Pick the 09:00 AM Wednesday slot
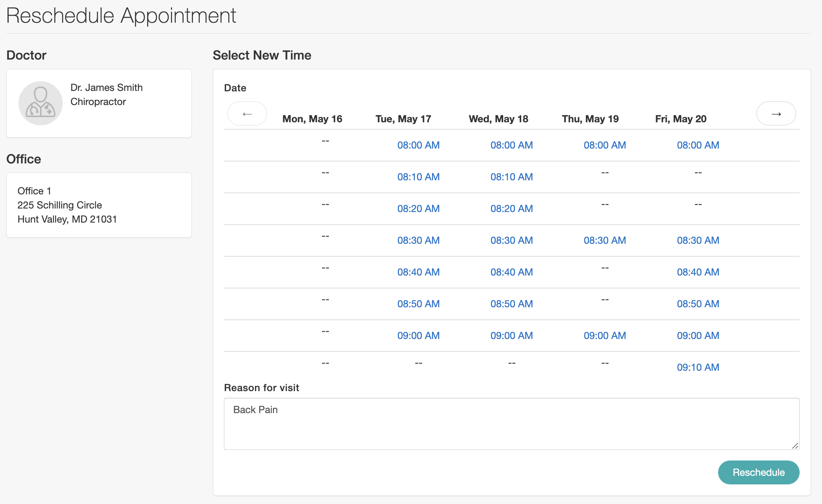Viewport: 822px width, 504px height. point(511,335)
